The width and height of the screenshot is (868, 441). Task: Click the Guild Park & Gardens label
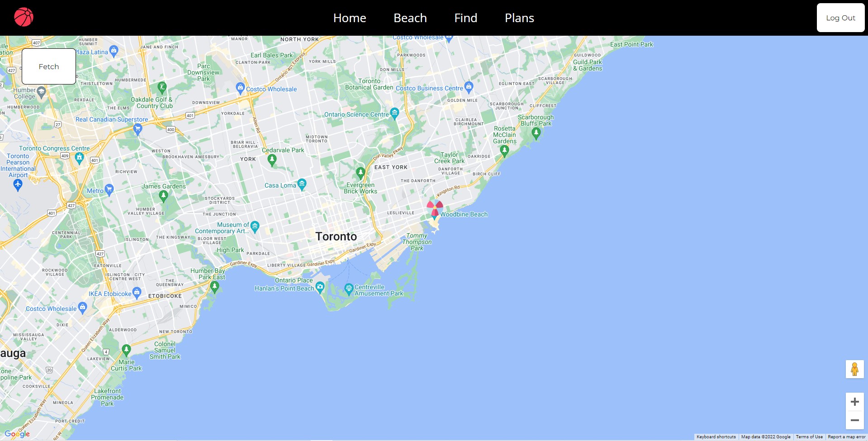coord(588,65)
